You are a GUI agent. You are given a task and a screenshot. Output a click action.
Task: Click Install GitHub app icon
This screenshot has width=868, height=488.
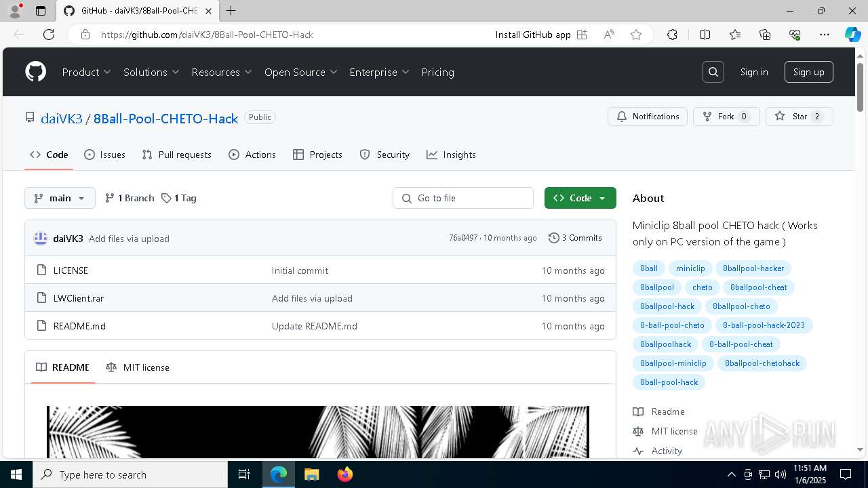pyautogui.click(x=582, y=35)
